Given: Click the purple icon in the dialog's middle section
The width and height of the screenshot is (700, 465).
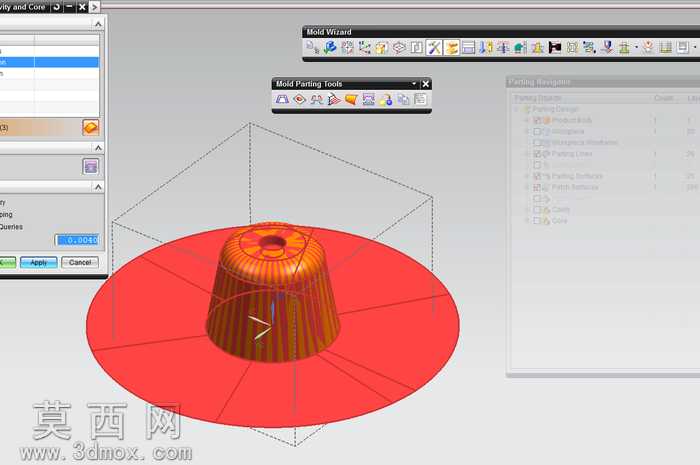Looking at the screenshot, I should coord(91,167).
